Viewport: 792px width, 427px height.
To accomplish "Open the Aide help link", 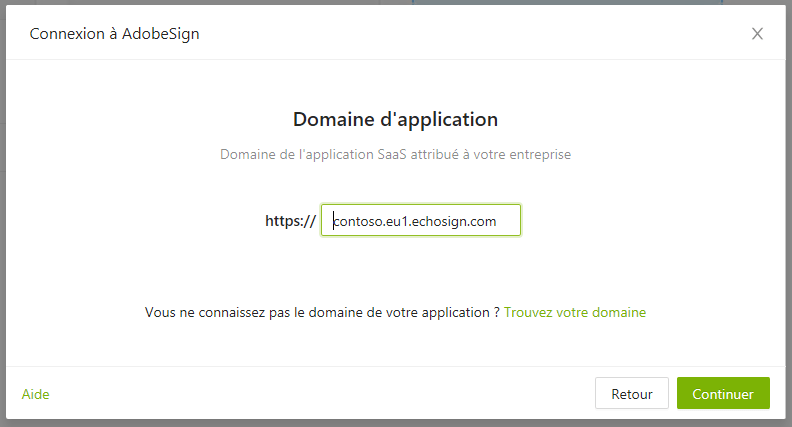I will pyautogui.click(x=35, y=394).
